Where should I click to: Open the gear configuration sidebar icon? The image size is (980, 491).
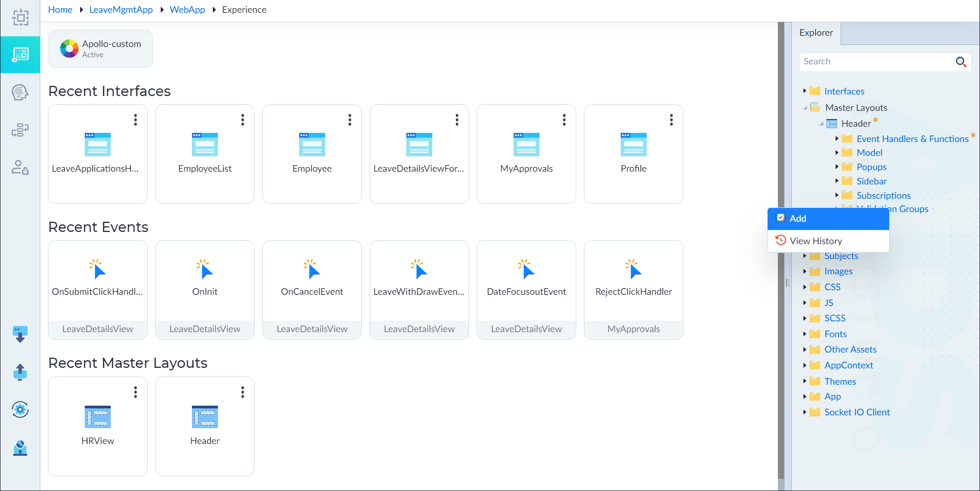[x=20, y=410]
